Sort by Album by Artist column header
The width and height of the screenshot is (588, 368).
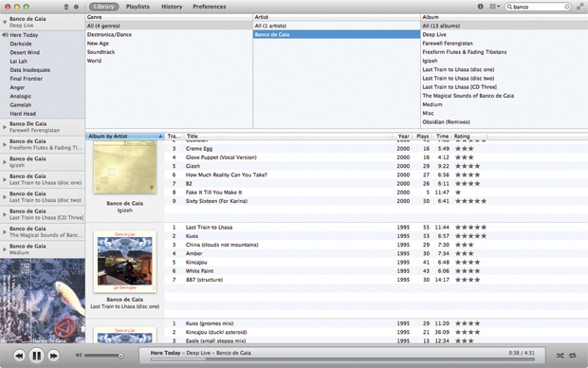point(125,137)
